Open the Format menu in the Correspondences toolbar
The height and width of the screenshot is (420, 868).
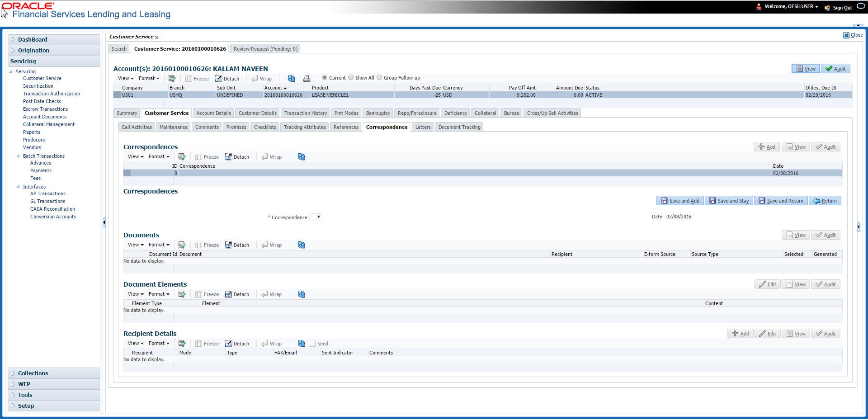click(159, 156)
